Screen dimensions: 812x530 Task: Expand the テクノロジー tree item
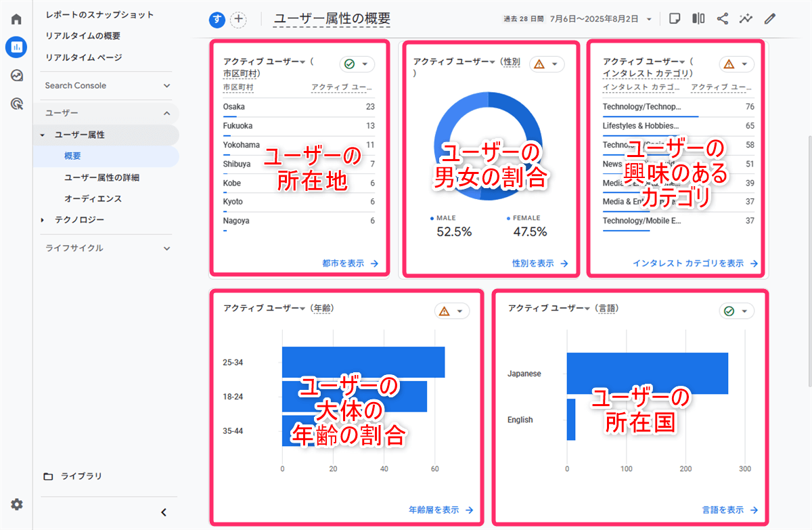pyautogui.click(x=43, y=220)
